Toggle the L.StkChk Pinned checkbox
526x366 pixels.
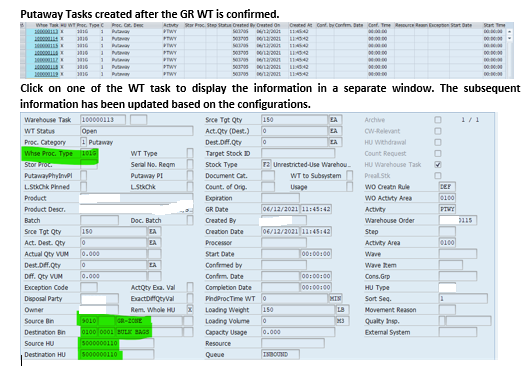pos(84,187)
